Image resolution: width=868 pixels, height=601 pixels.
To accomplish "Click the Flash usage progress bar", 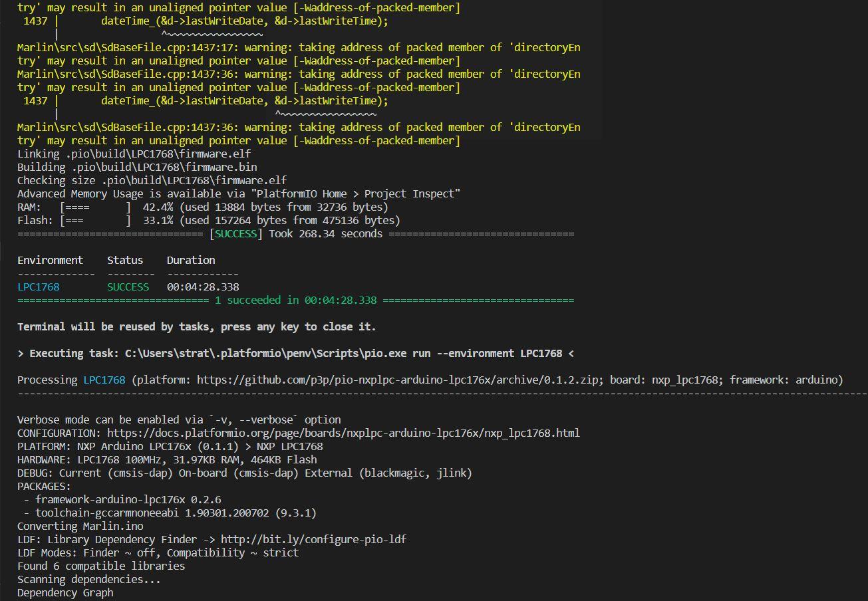I will tap(95, 220).
